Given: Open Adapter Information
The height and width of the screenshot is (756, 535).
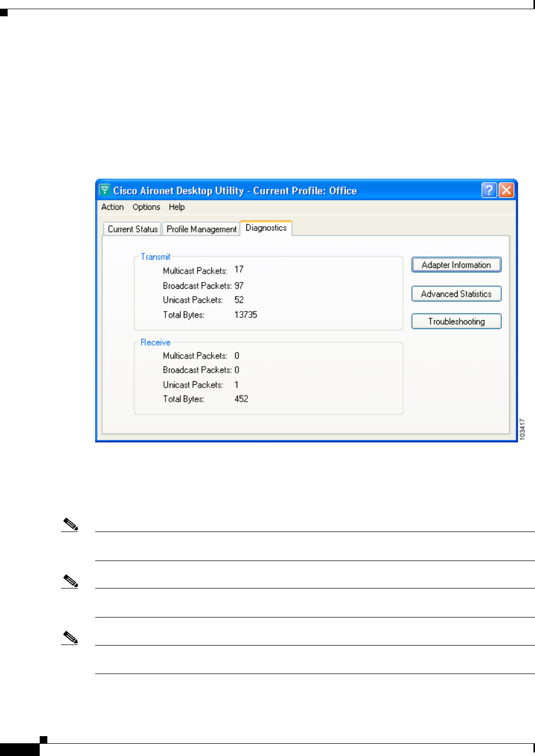Looking at the screenshot, I should 456,265.
